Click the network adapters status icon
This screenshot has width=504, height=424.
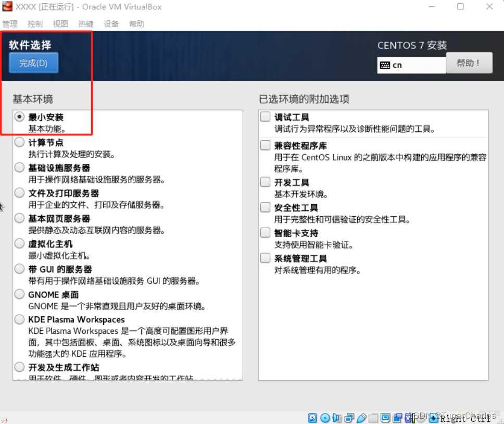tap(349, 418)
